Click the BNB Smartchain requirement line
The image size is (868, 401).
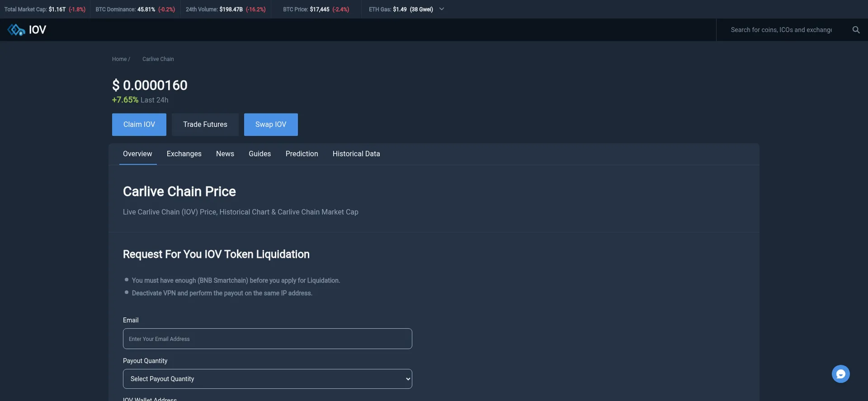point(236,280)
